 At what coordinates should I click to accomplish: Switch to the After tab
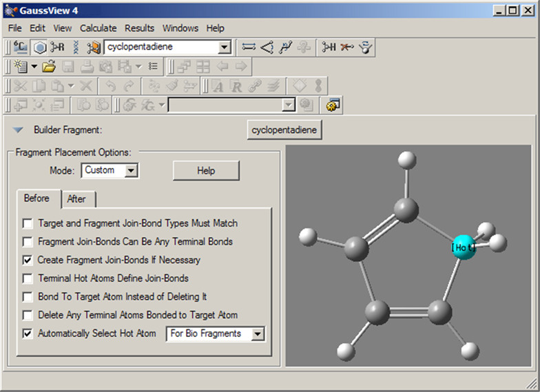pyautogui.click(x=76, y=199)
